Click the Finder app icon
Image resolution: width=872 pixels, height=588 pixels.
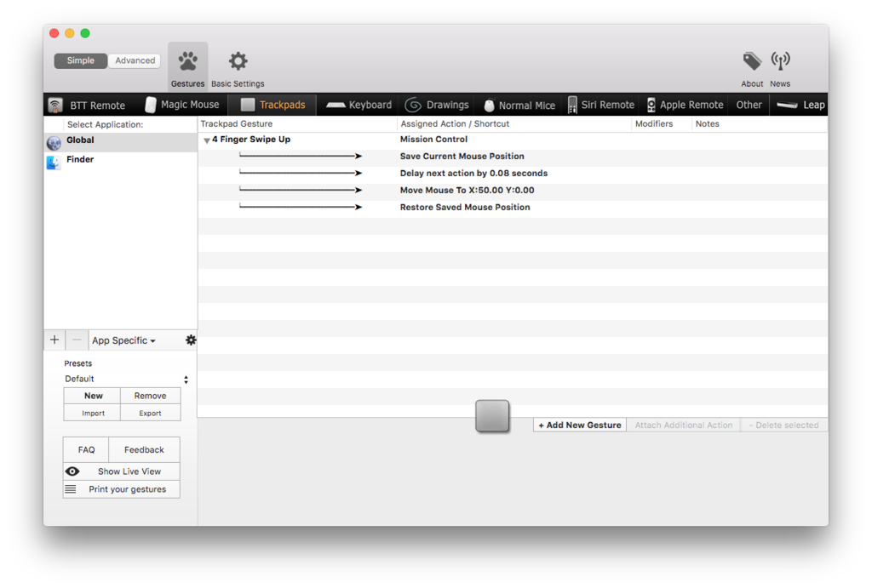tap(54, 163)
